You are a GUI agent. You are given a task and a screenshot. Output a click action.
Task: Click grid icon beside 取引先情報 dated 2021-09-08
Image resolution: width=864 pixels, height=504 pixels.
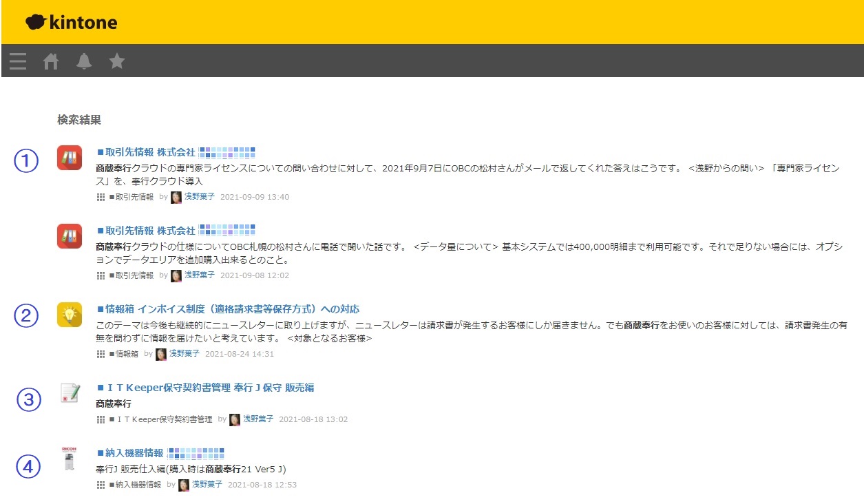click(101, 275)
